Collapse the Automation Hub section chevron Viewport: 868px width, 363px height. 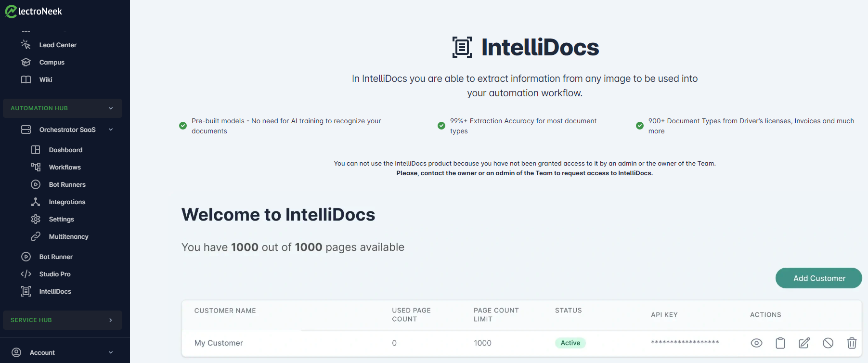coord(111,108)
